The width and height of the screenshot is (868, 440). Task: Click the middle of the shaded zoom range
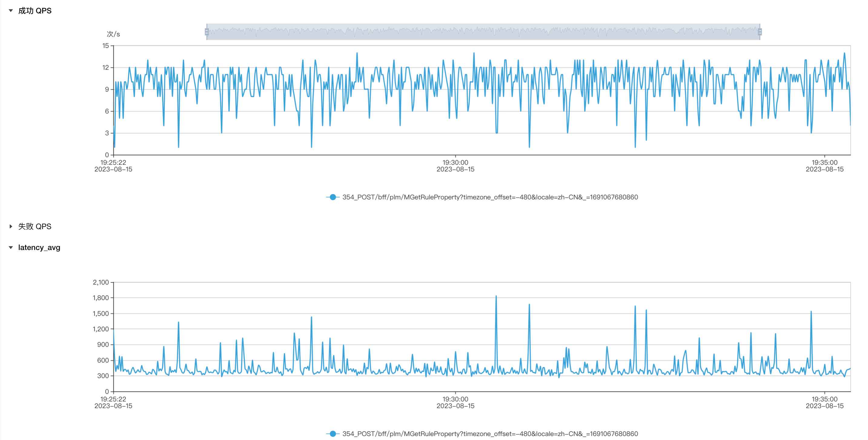click(x=483, y=32)
